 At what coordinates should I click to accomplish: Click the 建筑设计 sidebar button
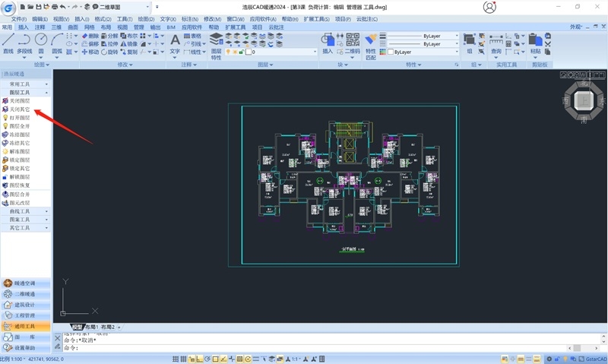pyautogui.click(x=25, y=305)
